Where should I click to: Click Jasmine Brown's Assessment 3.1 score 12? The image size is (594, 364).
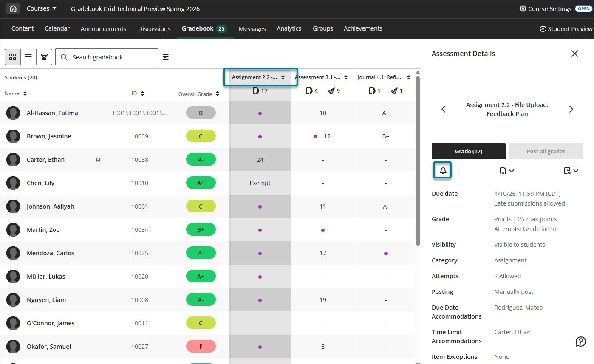coord(327,136)
